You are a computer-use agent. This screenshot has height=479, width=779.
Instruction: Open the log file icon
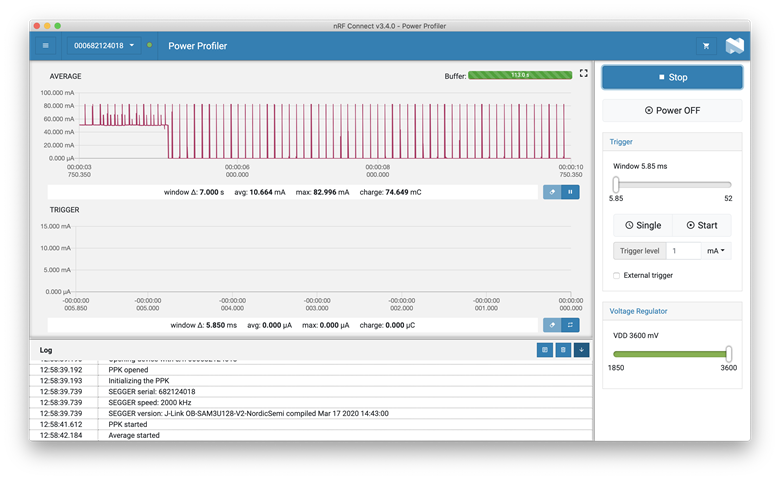(x=545, y=350)
